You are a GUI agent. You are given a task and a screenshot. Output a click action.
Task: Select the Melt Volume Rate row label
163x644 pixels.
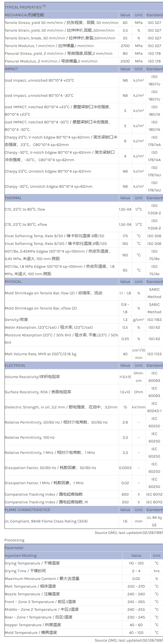40,354
